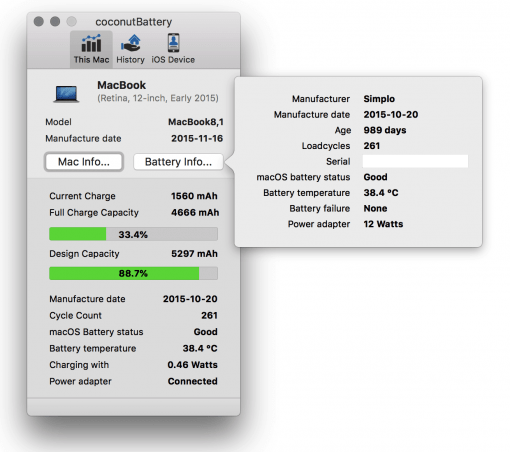Viewport: 510px width, 452px height.
Task: Click the red close window button
Action: [39, 22]
